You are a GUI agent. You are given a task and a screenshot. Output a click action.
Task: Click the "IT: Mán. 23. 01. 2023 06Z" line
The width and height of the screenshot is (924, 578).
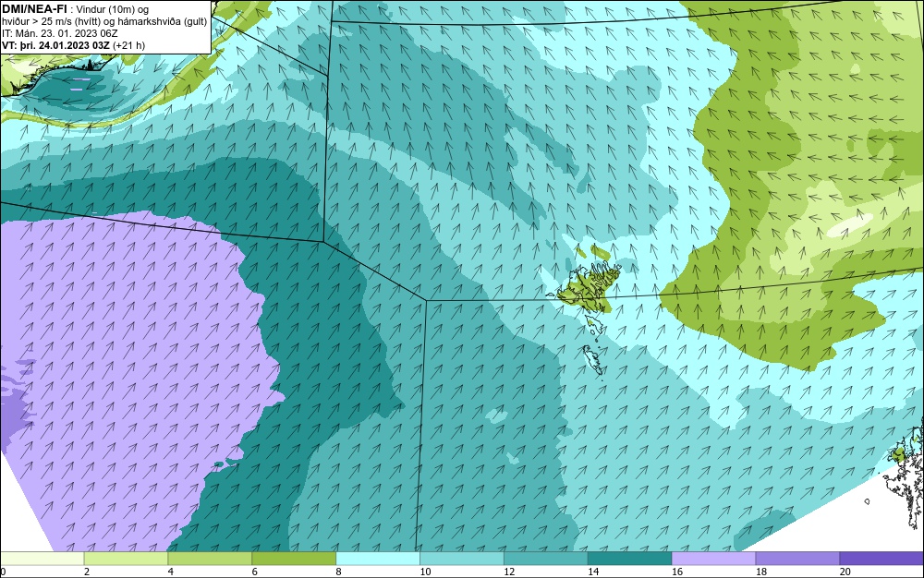(59, 33)
